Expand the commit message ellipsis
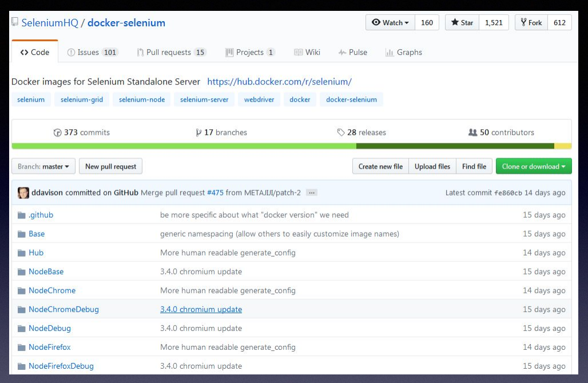The height and width of the screenshot is (383, 588). click(312, 193)
